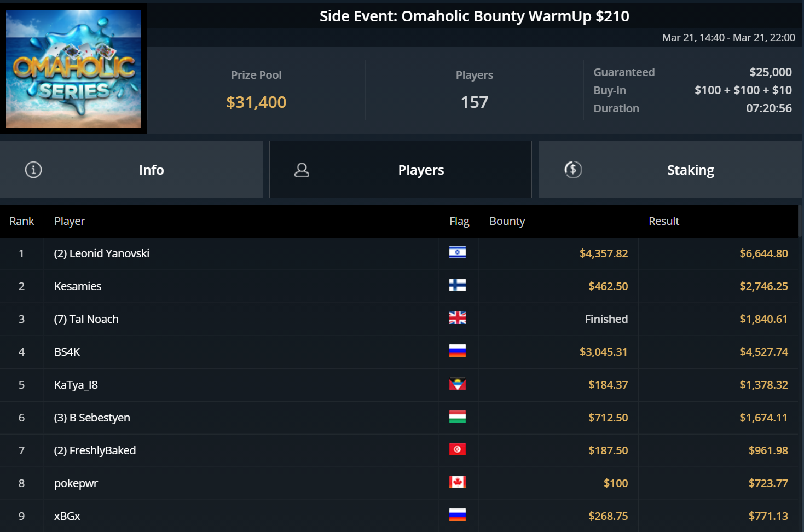Viewport: 804px width, 532px height.
Task: Click the Hungary flag for B Sebestyen
Action: pyautogui.click(x=458, y=417)
